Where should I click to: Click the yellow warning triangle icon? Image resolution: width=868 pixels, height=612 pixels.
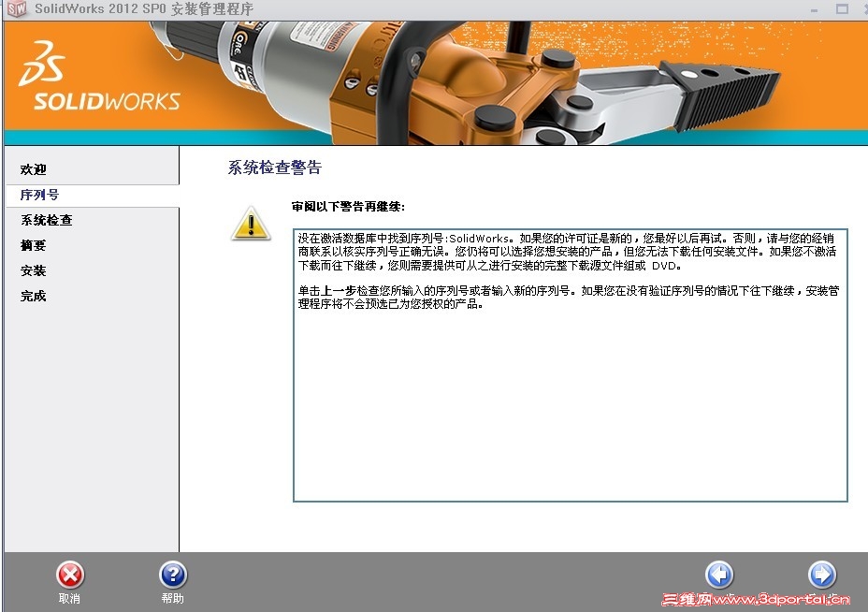click(x=251, y=224)
